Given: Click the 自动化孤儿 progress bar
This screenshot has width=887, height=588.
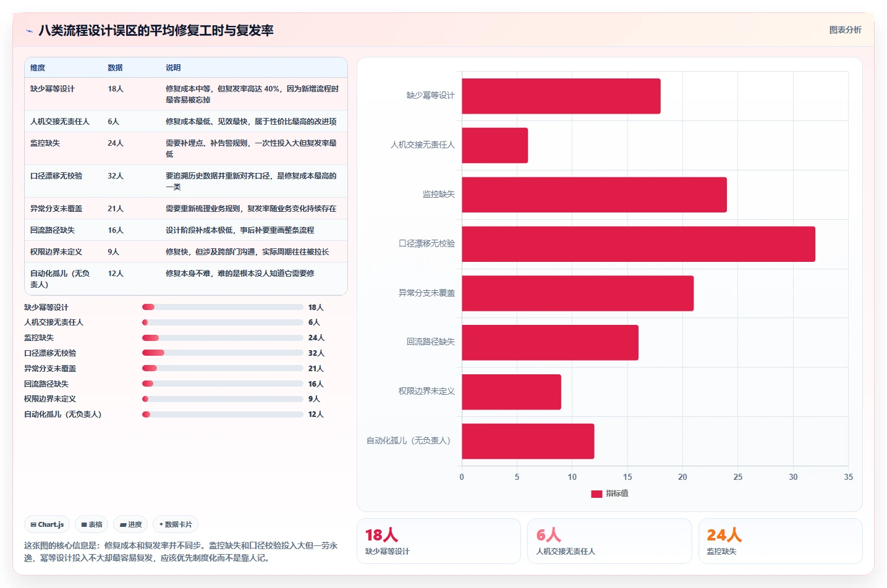Looking at the screenshot, I should tap(223, 414).
